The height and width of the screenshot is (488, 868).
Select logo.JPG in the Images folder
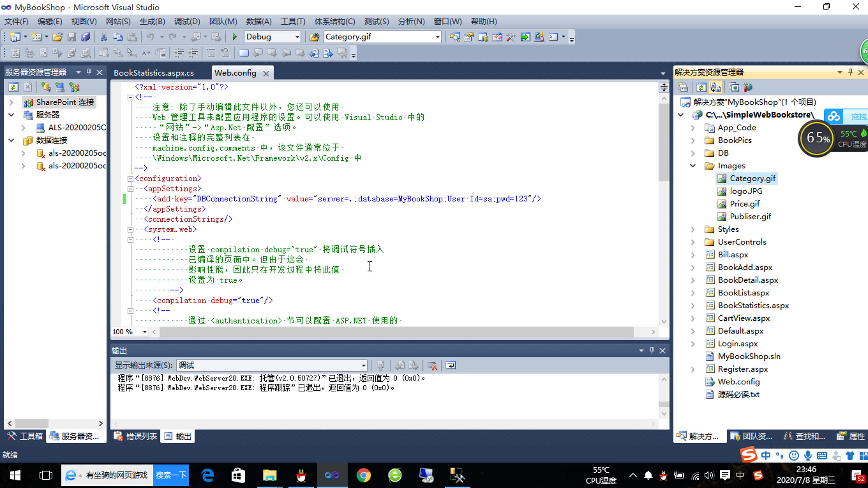click(746, 191)
